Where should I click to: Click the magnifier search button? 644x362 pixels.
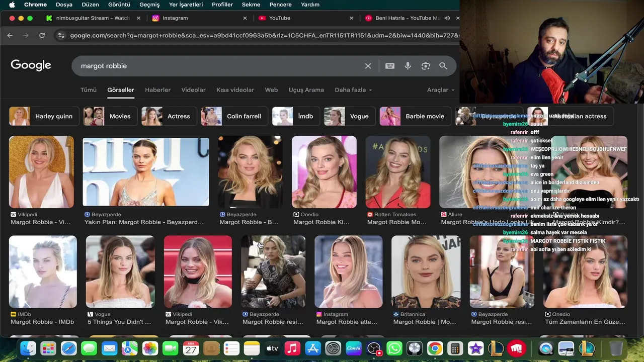pos(443,66)
